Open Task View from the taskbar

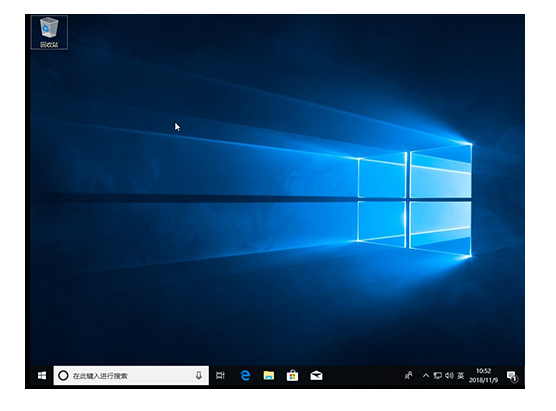(x=220, y=375)
